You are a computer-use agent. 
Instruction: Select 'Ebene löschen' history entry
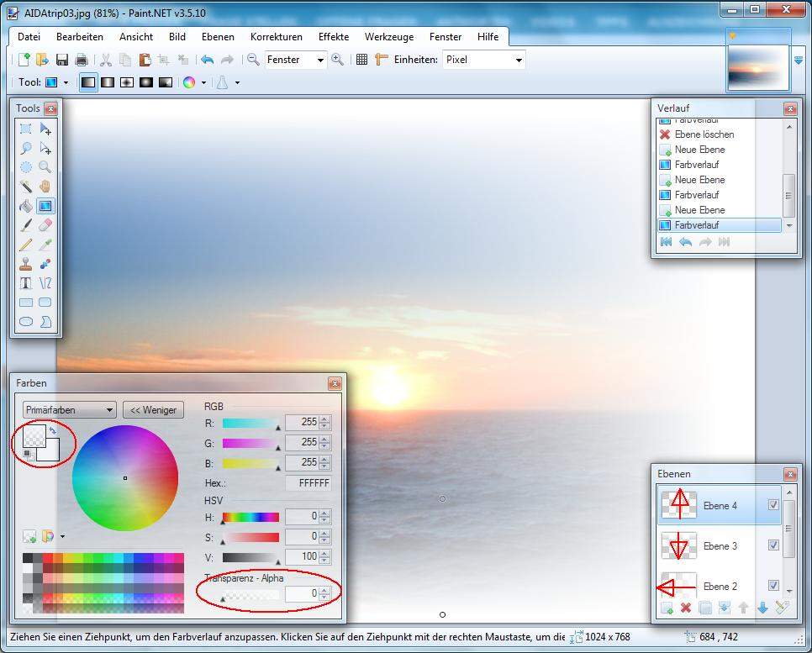coord(704,134)
